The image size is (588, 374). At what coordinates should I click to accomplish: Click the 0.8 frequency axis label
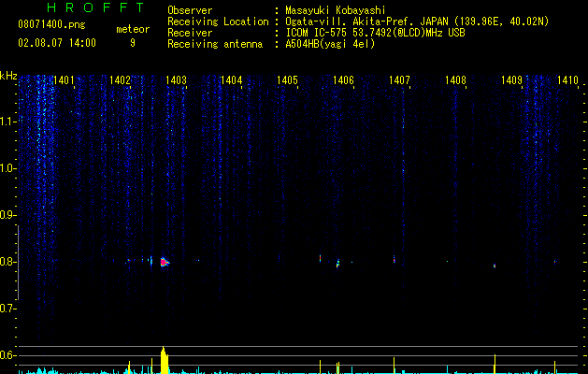click(x=7, y=262)
